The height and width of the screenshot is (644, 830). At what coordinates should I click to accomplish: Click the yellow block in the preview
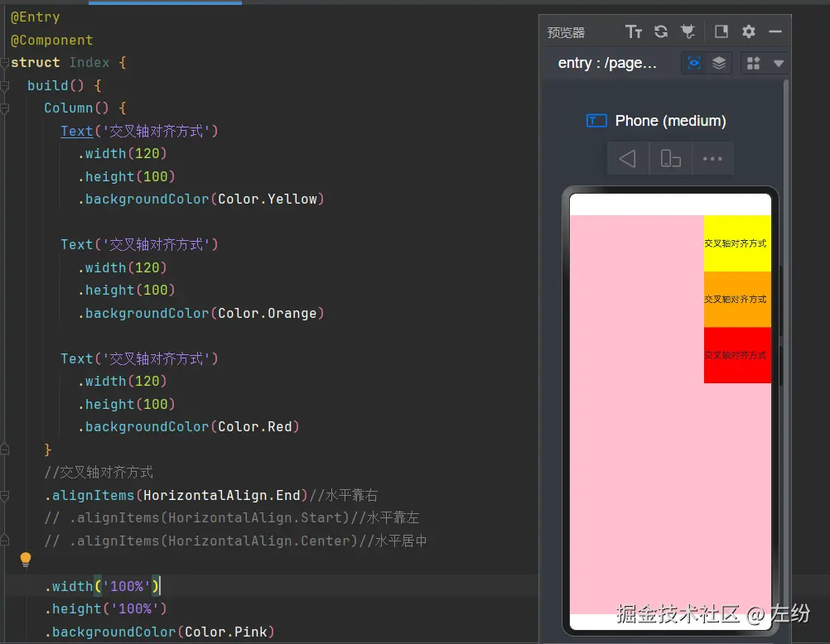pyautogui.click(x=736, y=243)
